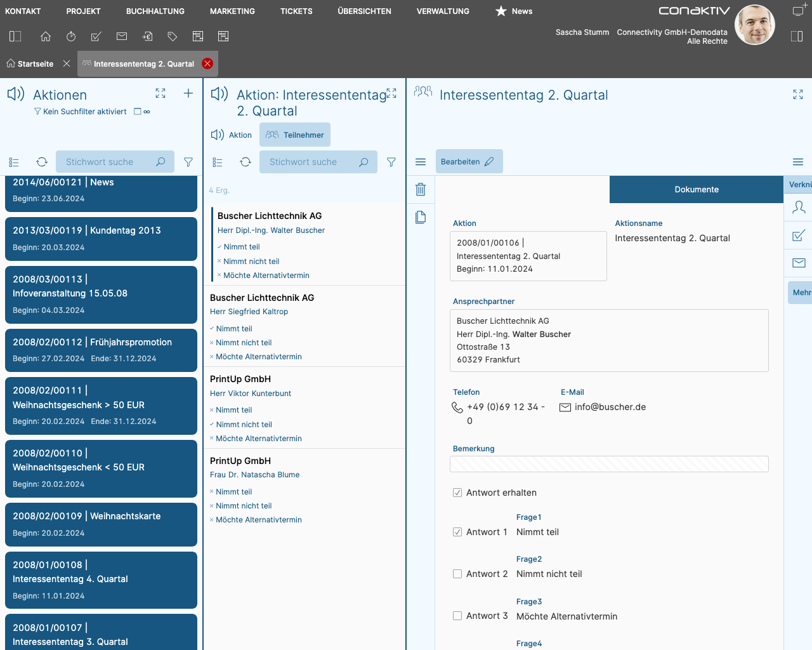This screenshot has height=650, width=812.
Task: Open the VERWALTUNG menu
Action: [x=443, y=11]
